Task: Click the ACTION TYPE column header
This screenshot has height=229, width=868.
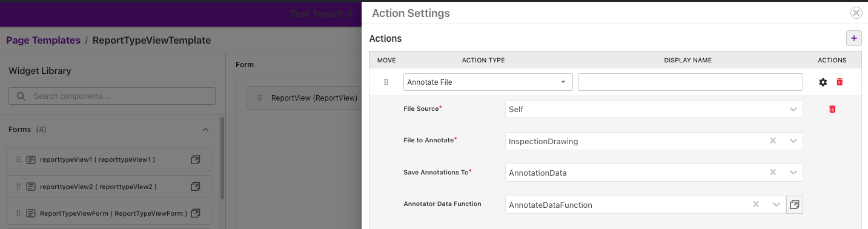Action: (483, 61)
